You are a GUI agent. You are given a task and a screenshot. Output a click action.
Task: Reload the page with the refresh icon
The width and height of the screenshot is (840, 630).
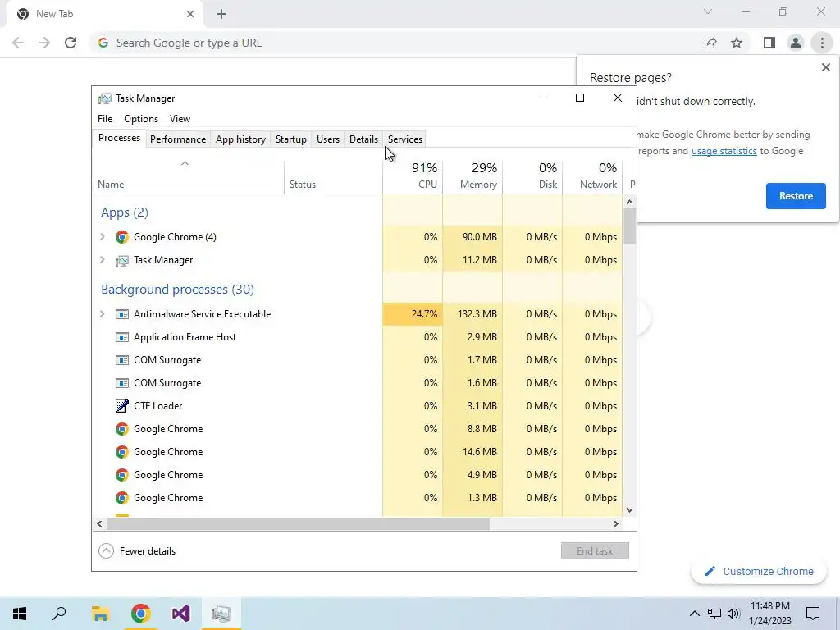coord(71,43)
